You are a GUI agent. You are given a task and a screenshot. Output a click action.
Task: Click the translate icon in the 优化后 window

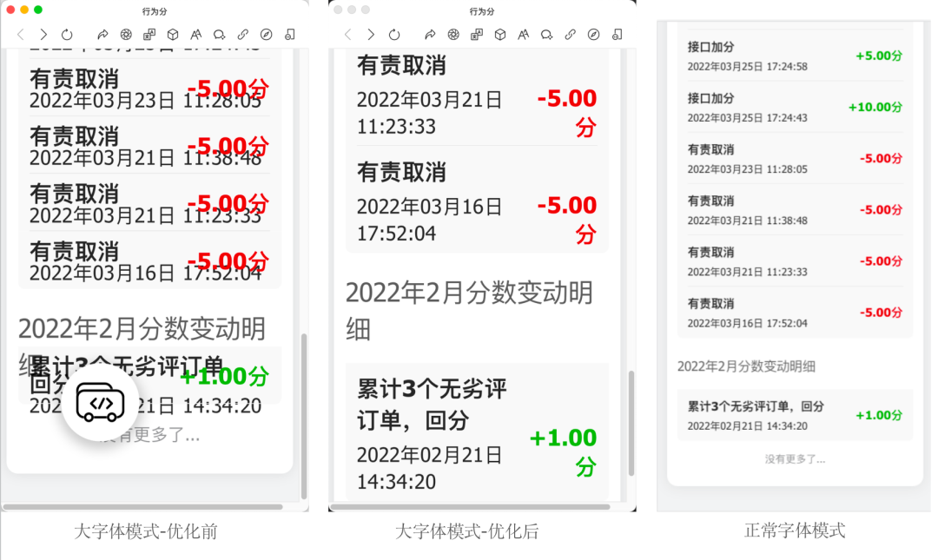tap(476, 35)
